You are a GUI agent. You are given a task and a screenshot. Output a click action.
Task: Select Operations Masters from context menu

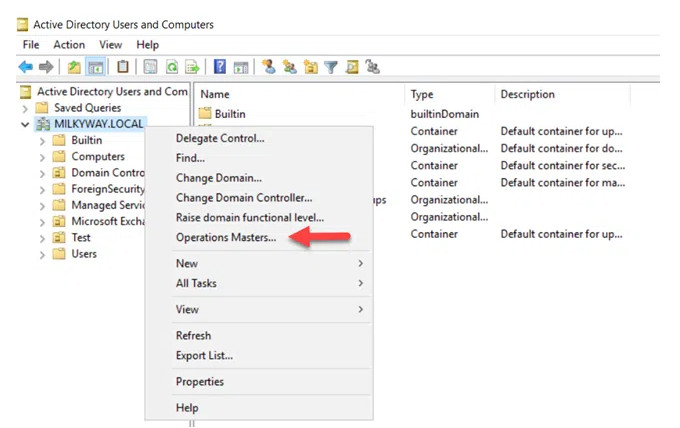(x=226, y=237)
